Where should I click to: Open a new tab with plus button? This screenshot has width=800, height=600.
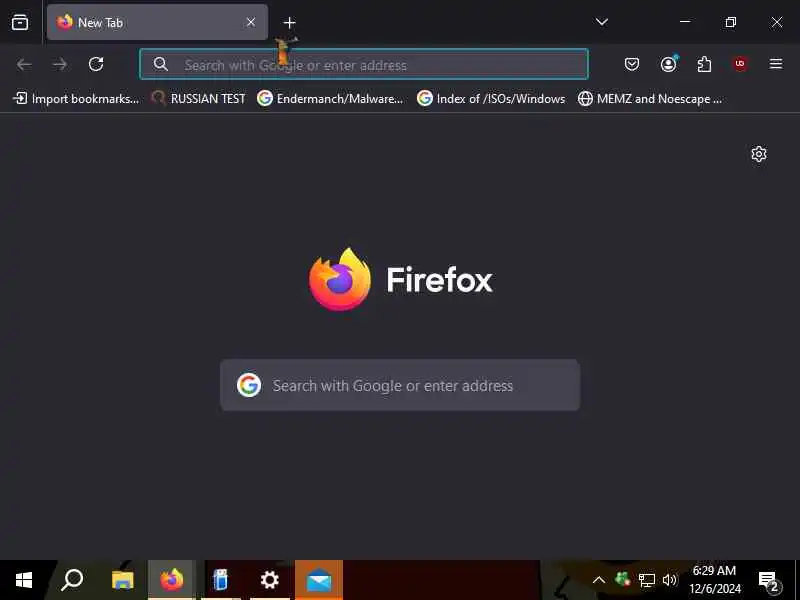[289, 23]
